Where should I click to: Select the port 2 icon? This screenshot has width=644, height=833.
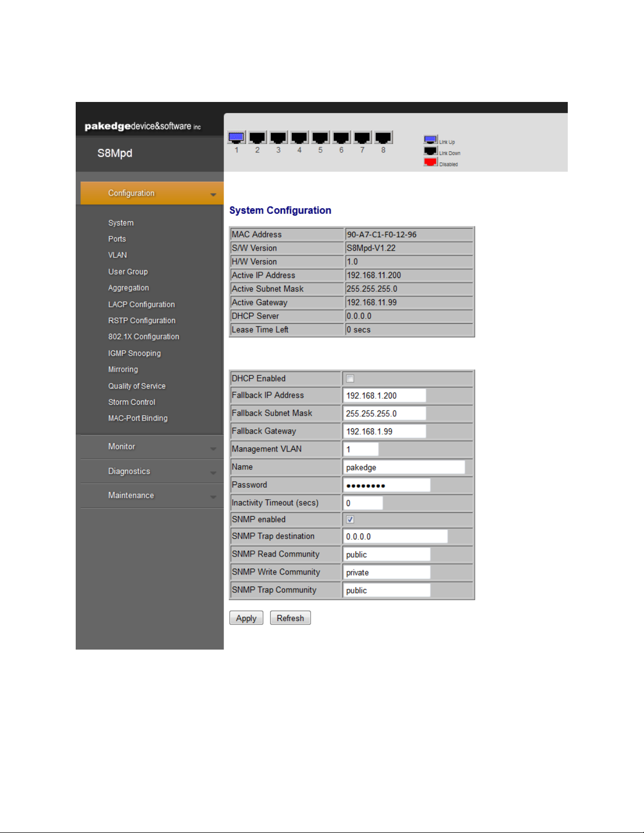257,138
